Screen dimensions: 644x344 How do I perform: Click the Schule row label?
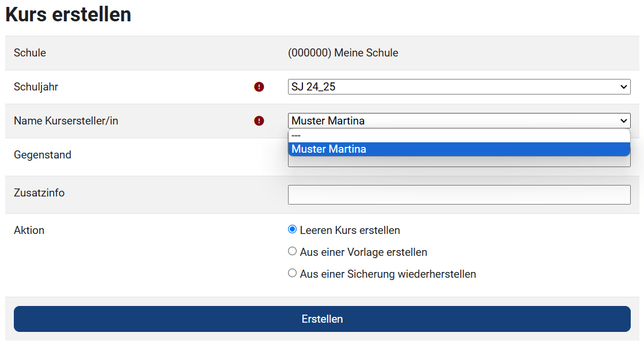(30, 53)
